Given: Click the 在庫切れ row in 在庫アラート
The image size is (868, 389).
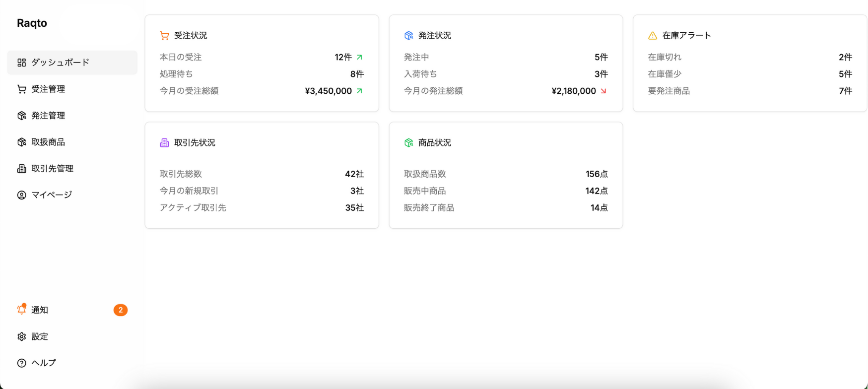Looking at the screenshot, I should tap(749, 58).
